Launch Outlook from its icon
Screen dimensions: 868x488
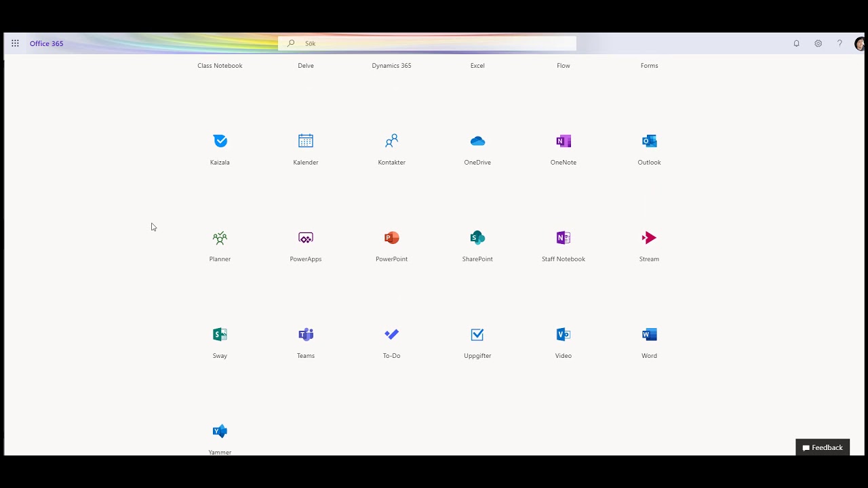coord(649,141)
